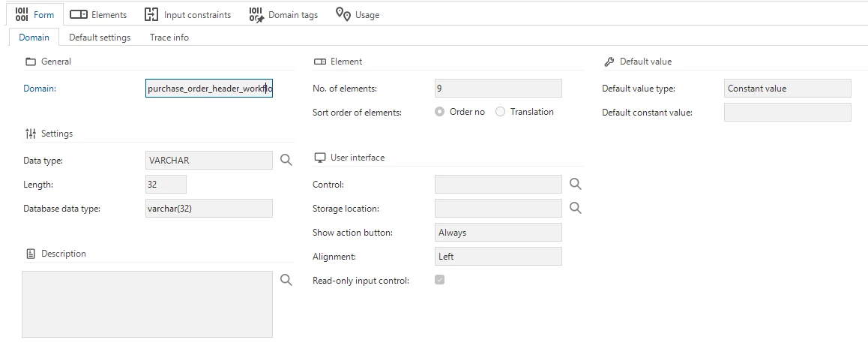Open the Alignment combo box

click(x=498, y=257)
